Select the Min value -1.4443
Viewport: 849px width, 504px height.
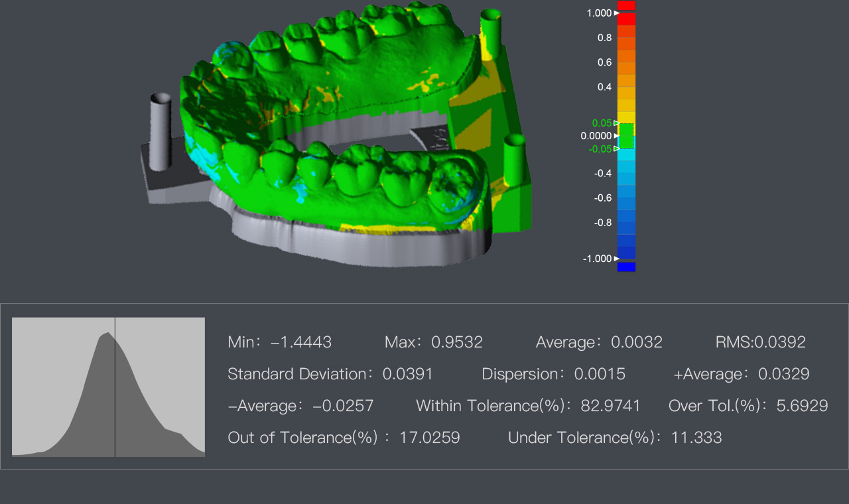[301, 342]
